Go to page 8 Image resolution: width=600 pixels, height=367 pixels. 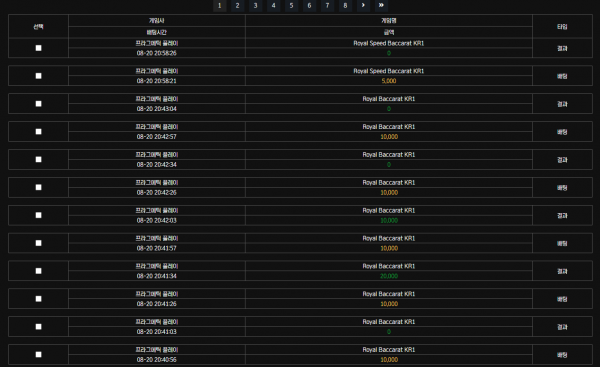pos(345,5)
